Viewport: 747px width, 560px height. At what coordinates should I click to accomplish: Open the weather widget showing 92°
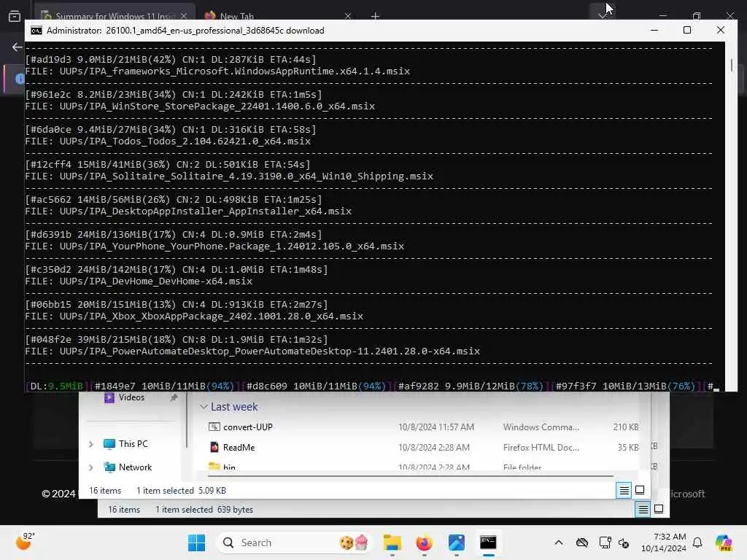click(x=25, y=542)
